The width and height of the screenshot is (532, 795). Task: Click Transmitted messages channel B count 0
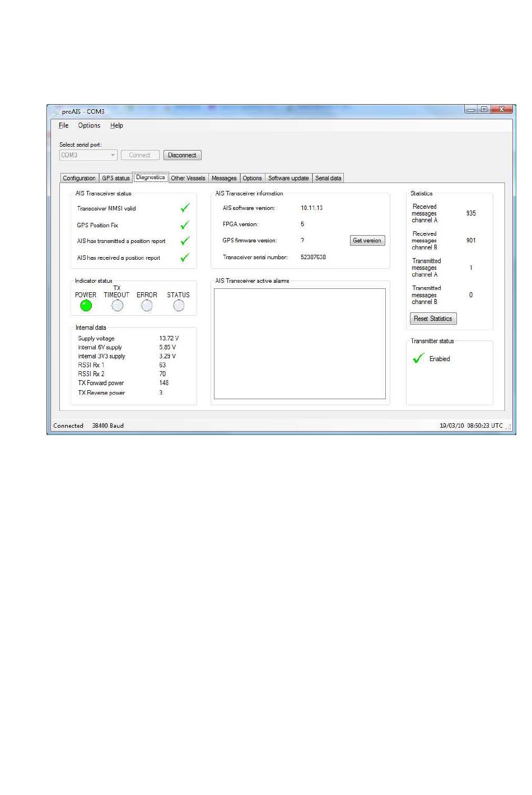pyautogui.click(x=471, y=295)
